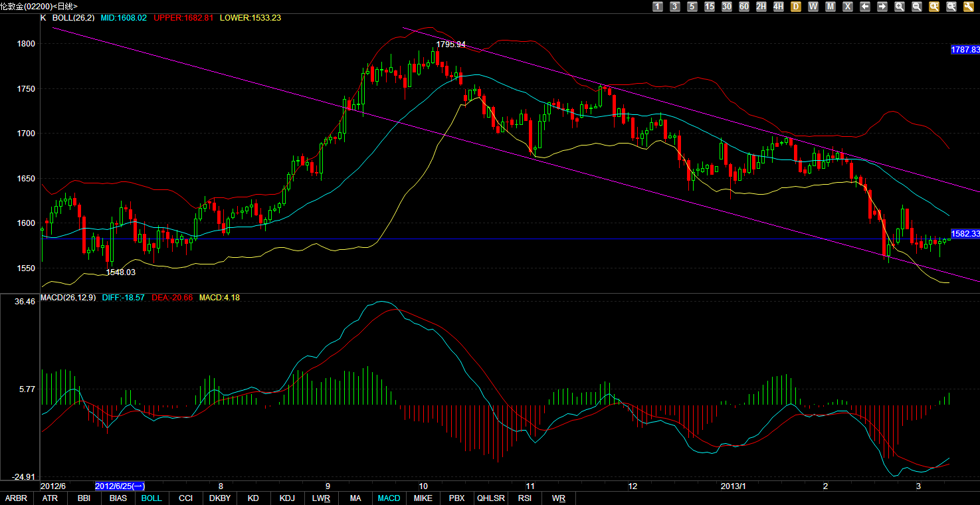Open settings with the wrench icon

point(969,6)
